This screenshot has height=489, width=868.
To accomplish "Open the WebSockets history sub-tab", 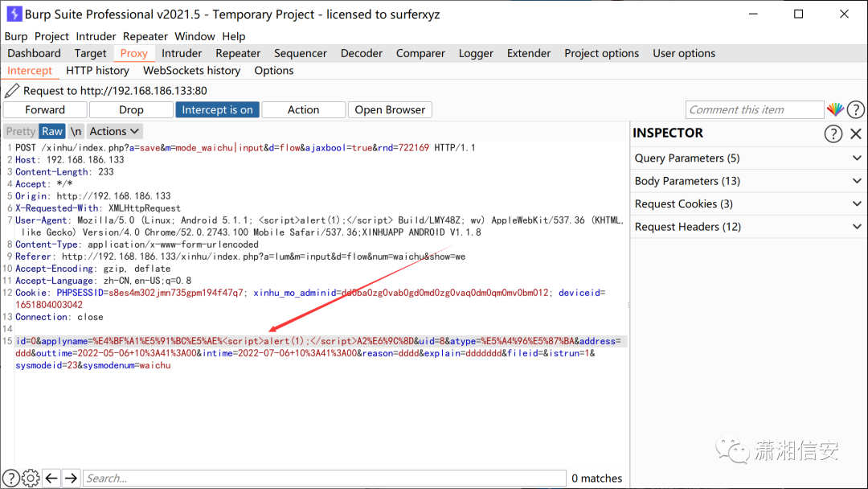I will 191,70.
